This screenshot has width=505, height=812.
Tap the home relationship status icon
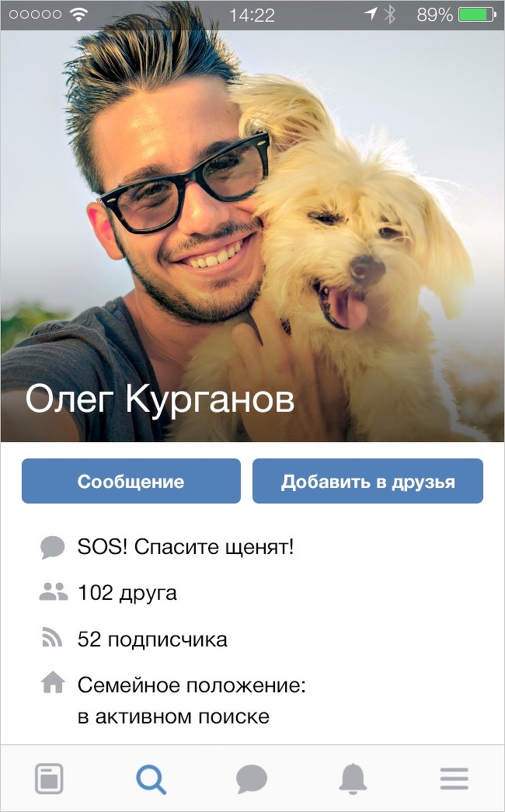point(53,683)
